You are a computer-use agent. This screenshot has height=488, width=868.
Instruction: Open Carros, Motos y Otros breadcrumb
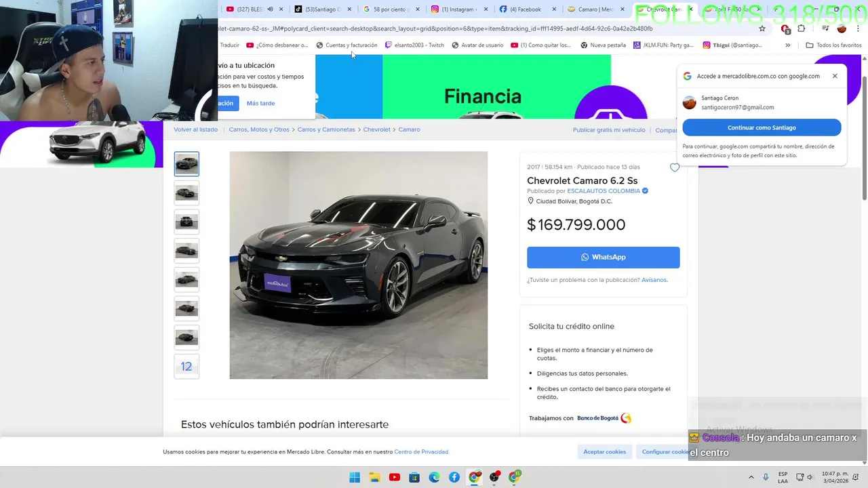[259, 129]
